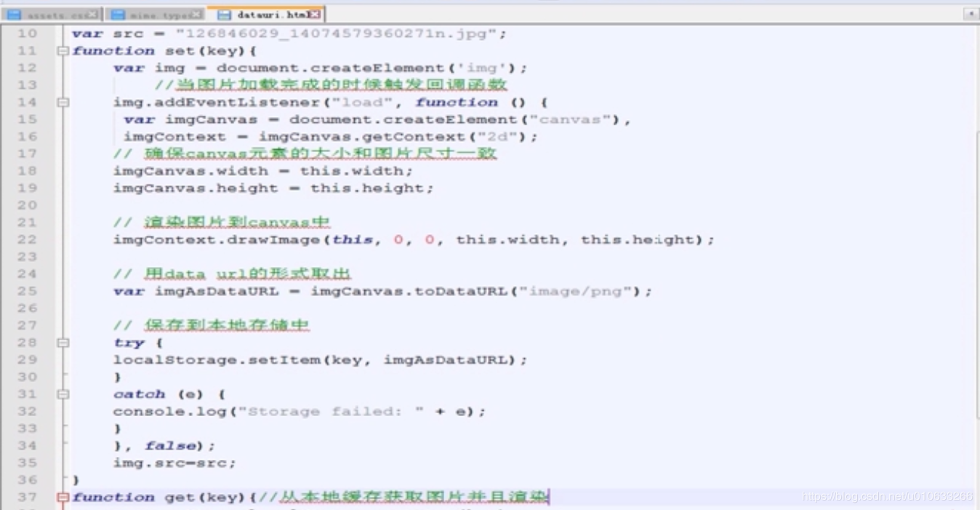The width and height of the screenshot is (980, 510).
Task: Click 'imgCanvas.width = this.width;' line
Action: tap(262, 171)
